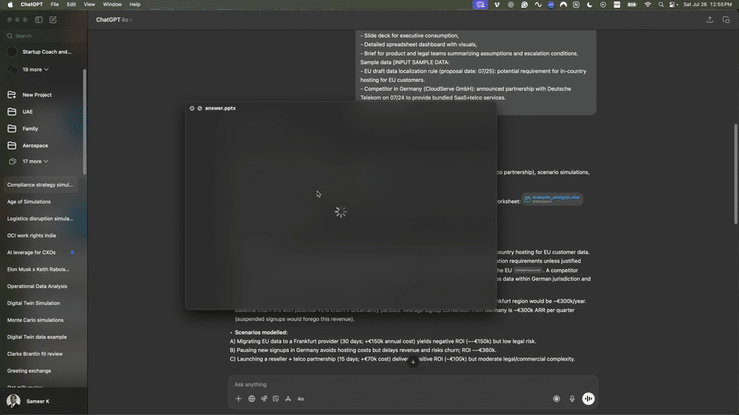Click the battery icon in menu bar
This screenshot has width=739, height=415.
632,4
